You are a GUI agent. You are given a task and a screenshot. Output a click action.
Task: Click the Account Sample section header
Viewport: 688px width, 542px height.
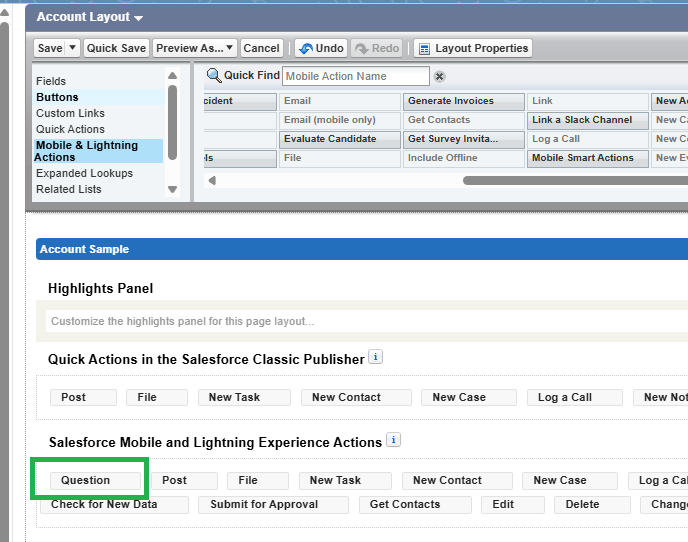(x=362, y=249)
